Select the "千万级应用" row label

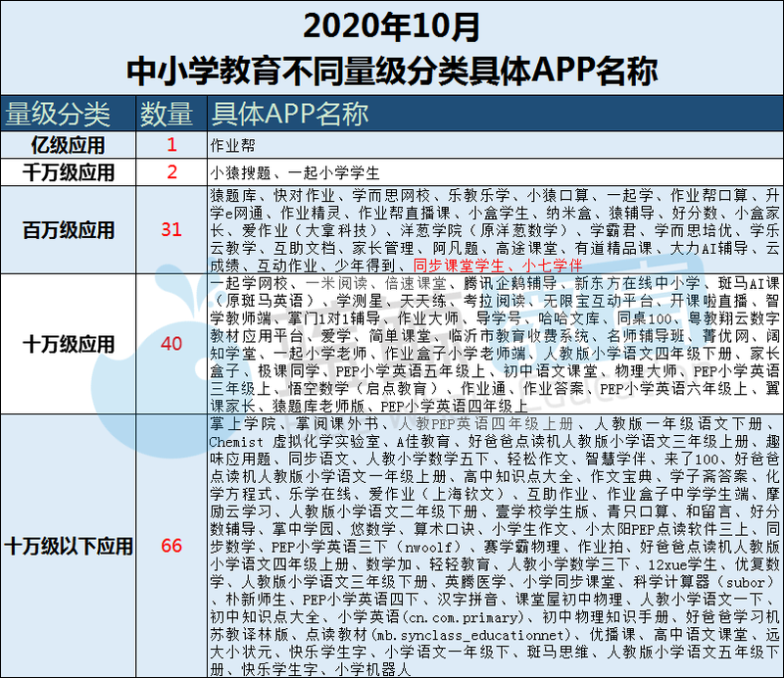point(69,173)
